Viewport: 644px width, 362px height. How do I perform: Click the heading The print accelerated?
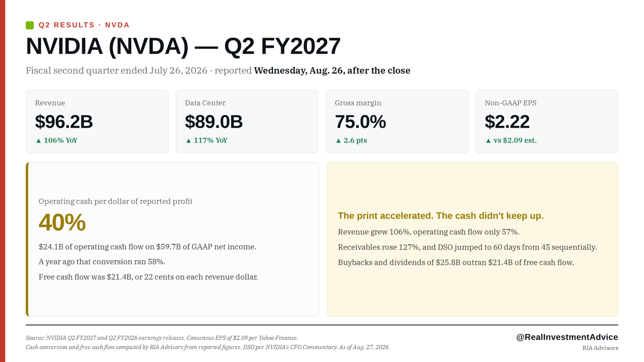point(441,216)
